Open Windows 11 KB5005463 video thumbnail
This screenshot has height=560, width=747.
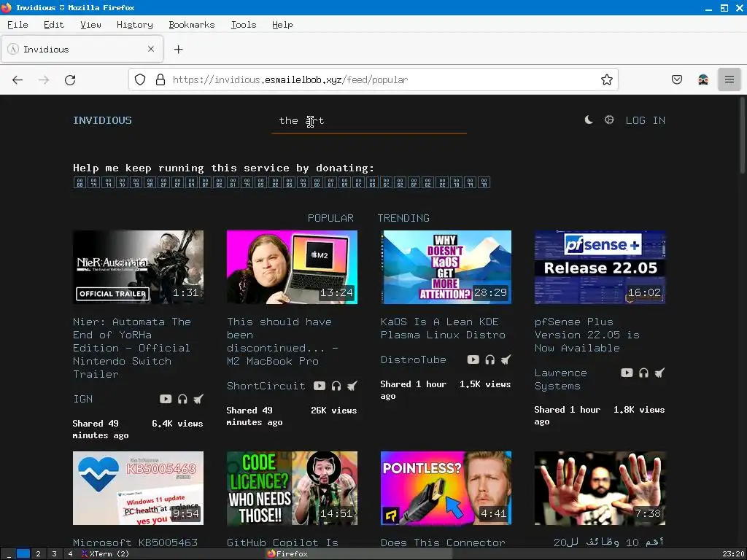tap(138, 488)
